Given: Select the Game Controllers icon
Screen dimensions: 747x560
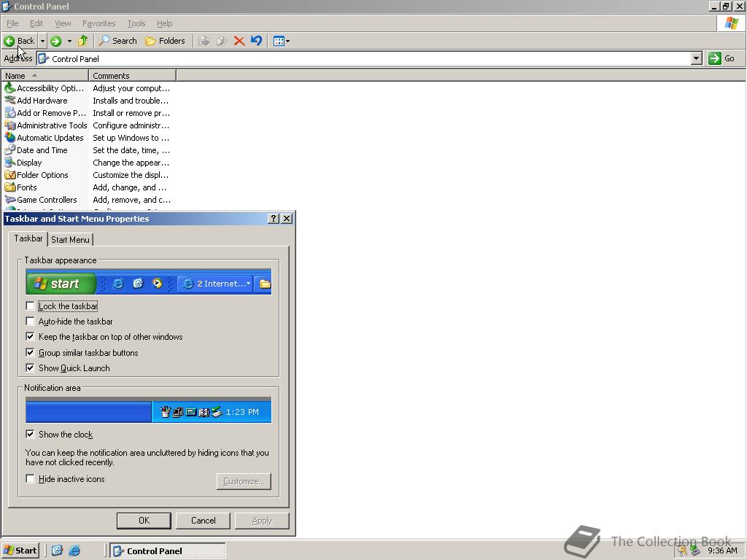Looking at the screenshot, I should pos(10,200).
